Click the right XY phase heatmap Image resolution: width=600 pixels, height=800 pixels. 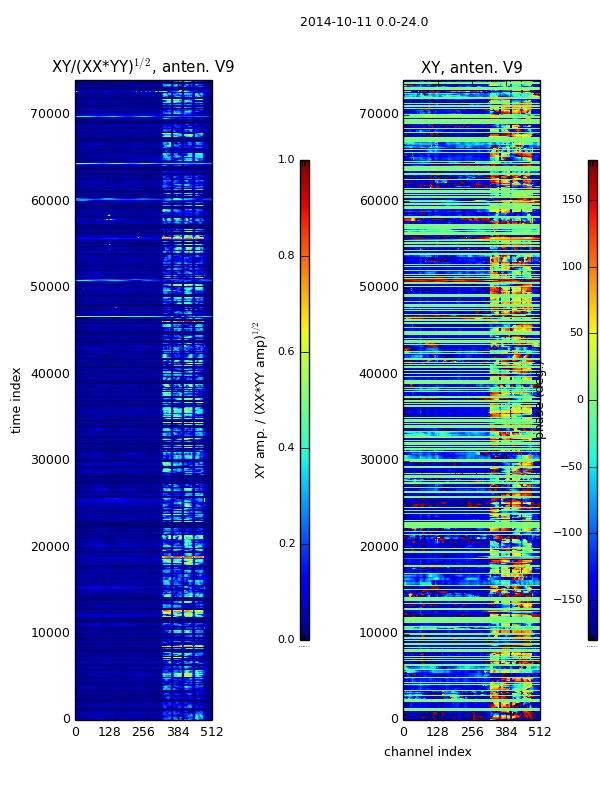point(471,400)
